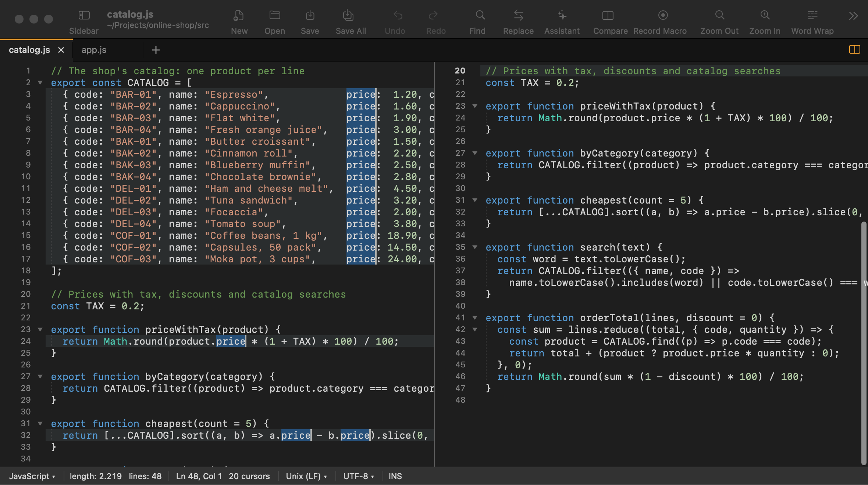Image resolution: width=868 pixels, height=485 pixels.
Task: Click the right pane vertical scrollbar
Action: click(x=864, y=344)
